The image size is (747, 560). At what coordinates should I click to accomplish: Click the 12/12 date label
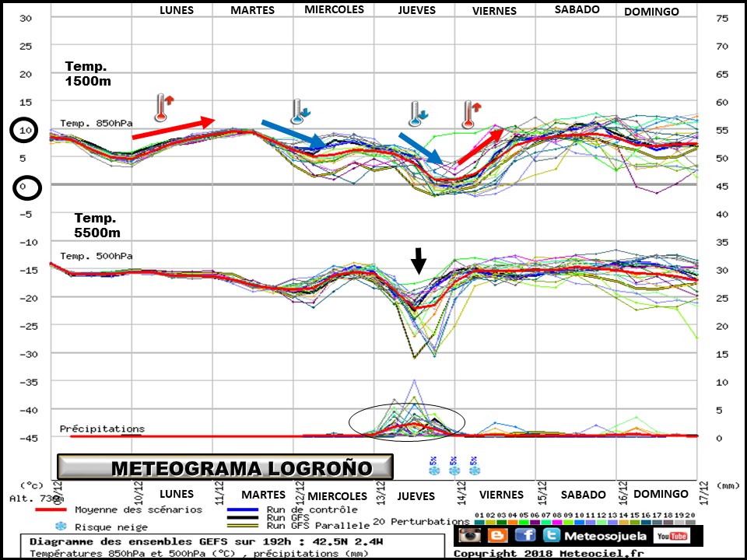coord(300,492)
